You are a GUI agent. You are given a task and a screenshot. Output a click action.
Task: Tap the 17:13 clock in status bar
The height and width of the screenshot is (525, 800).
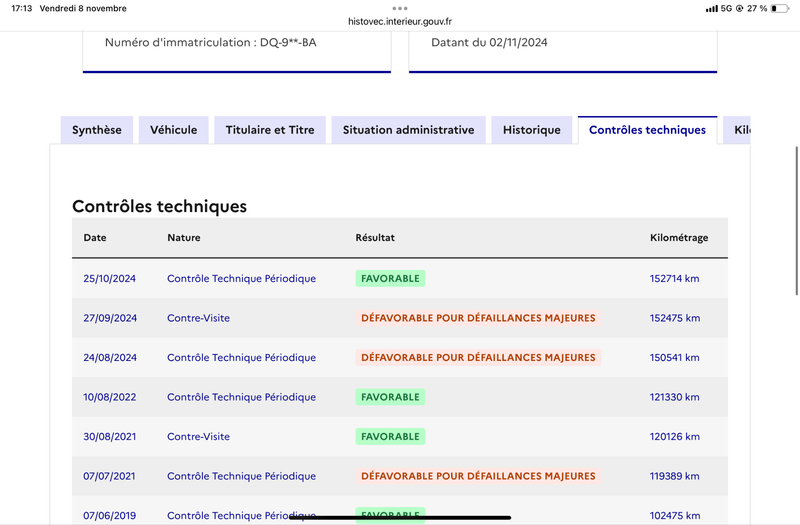[x=21, y=8]
